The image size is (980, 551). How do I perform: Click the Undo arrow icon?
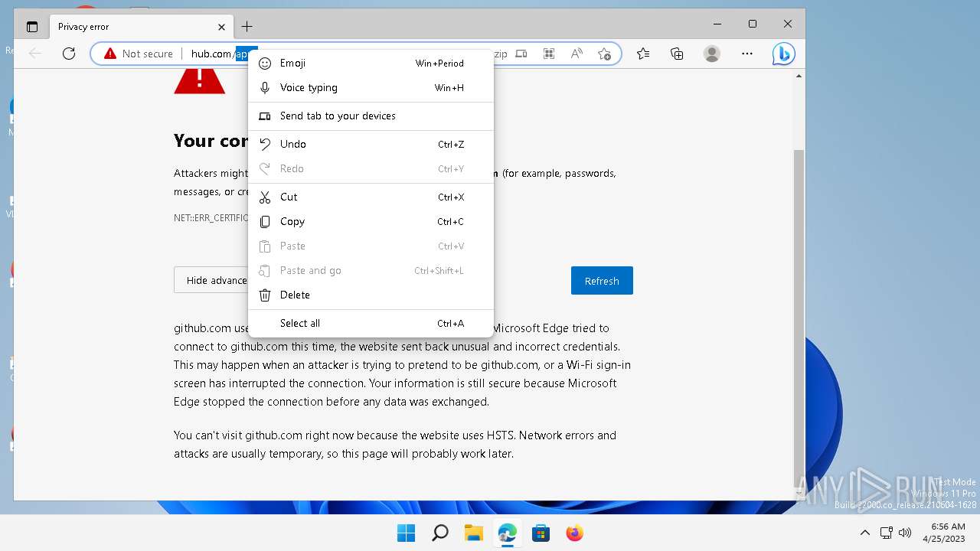pos(265,145)
